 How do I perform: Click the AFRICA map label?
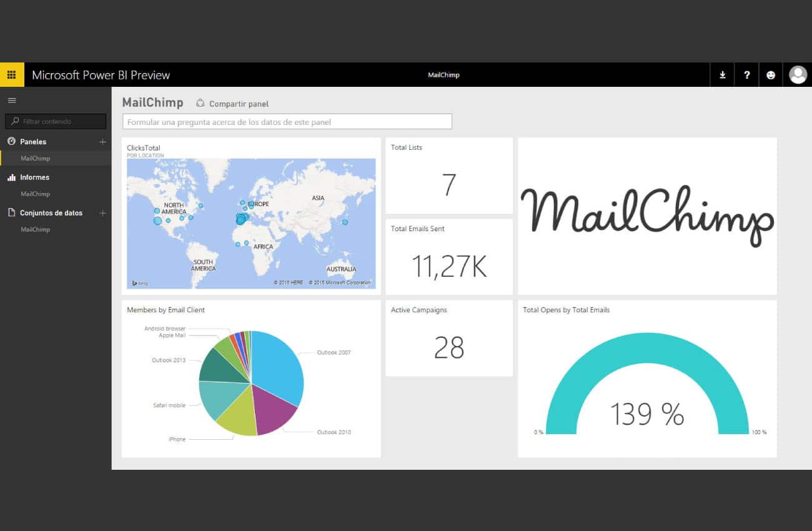point(263,247)
